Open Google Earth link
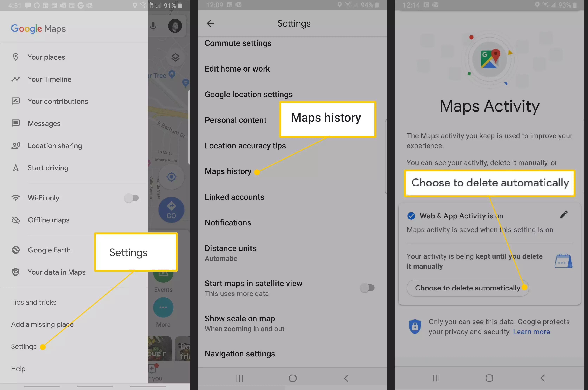The width and height of the screenshot is (588, 390). click(49, 250)
